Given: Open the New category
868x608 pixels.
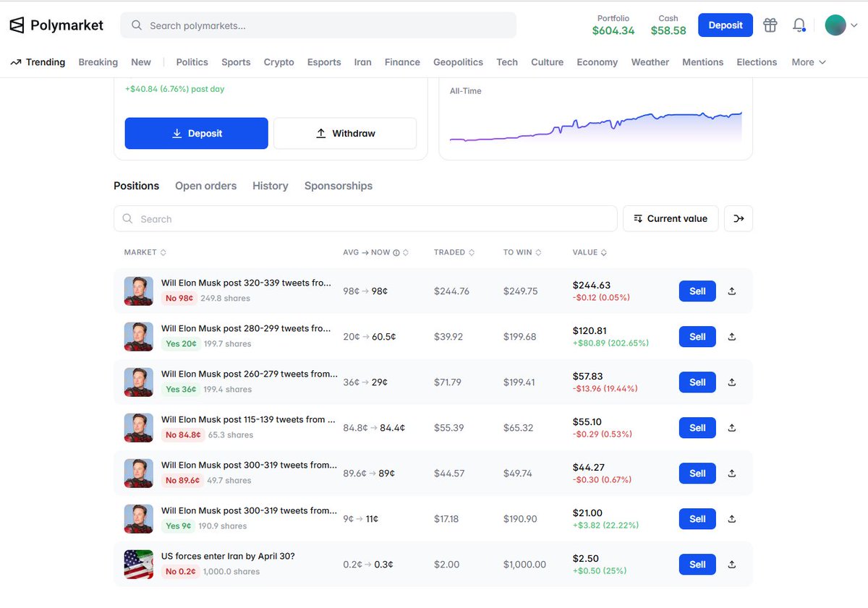Looking at the screenshot, I should 141,62.
